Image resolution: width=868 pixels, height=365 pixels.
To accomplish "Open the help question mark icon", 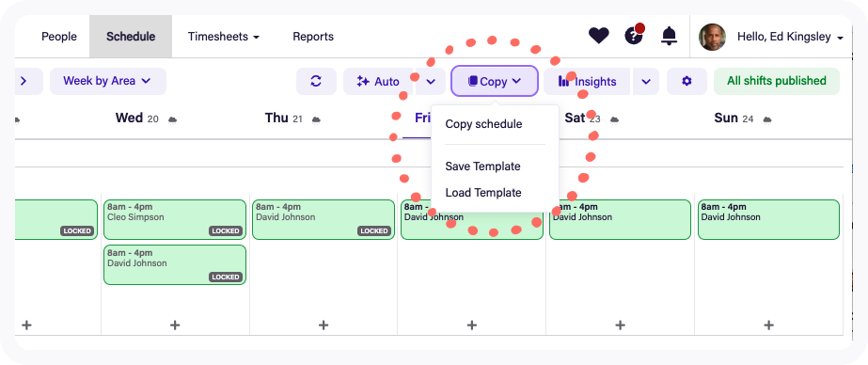I will [633, 36].
